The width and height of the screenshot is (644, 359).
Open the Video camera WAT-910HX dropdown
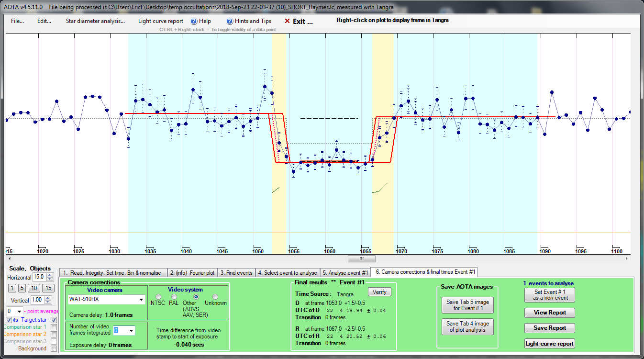pyautogui.click(x=141, y=300)
